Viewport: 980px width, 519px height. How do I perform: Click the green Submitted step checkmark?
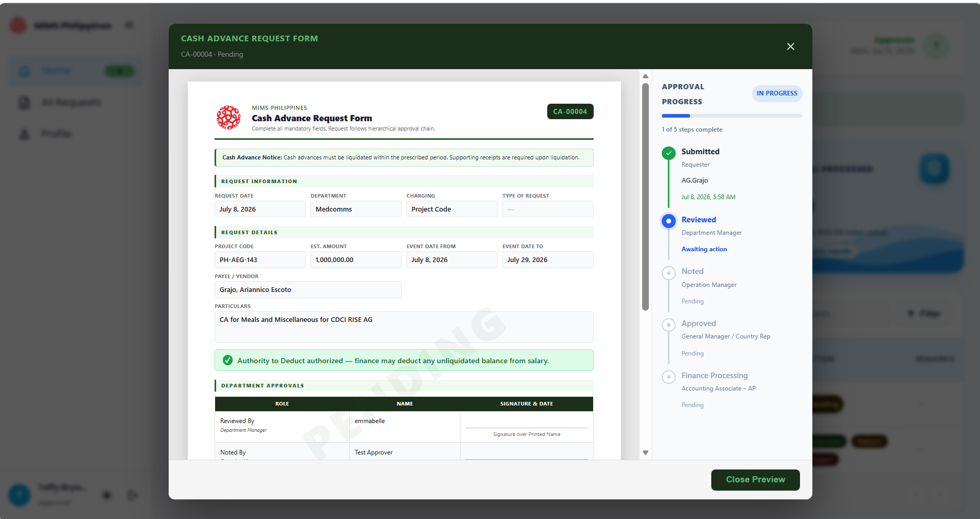(x=668, y=153)
